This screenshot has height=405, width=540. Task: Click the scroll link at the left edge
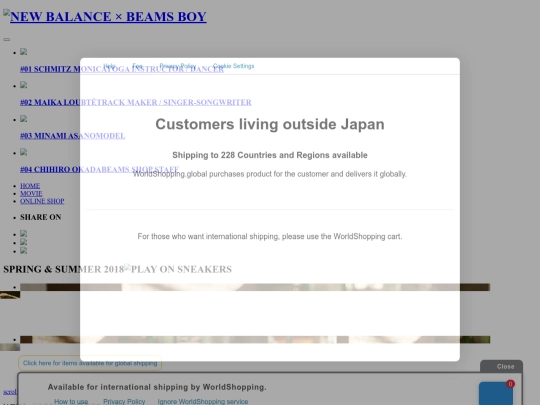10,392
